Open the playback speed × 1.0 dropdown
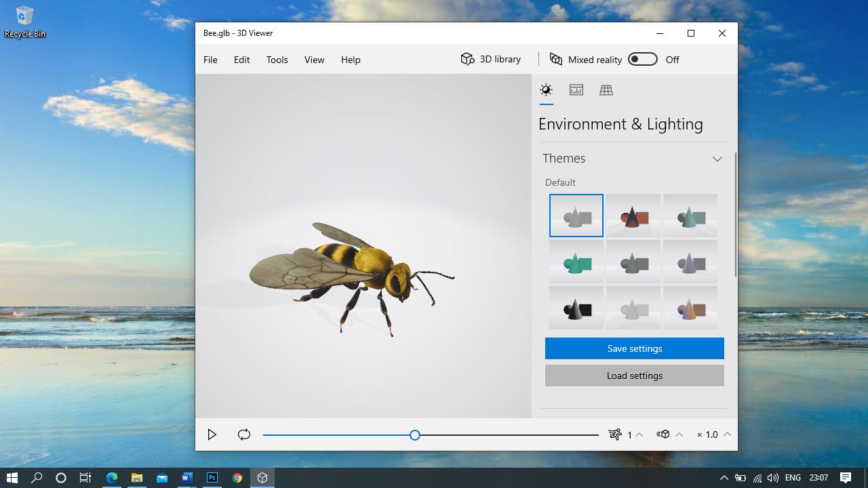This screenshot has height=488, width=868. click(x=727, y=434)
